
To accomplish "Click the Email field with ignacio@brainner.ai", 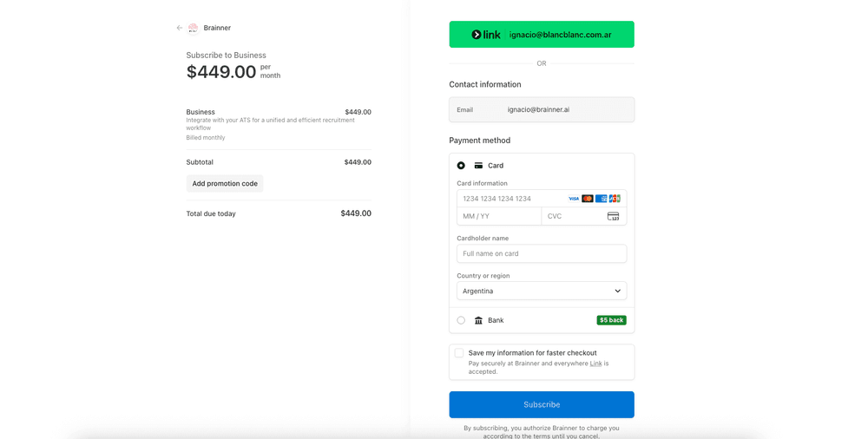I will point(542,109).
